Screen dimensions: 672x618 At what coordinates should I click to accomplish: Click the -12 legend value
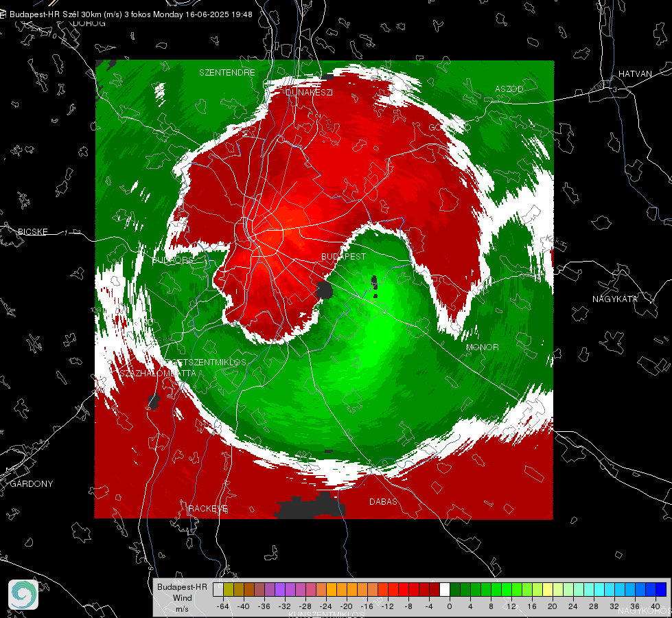387,606
